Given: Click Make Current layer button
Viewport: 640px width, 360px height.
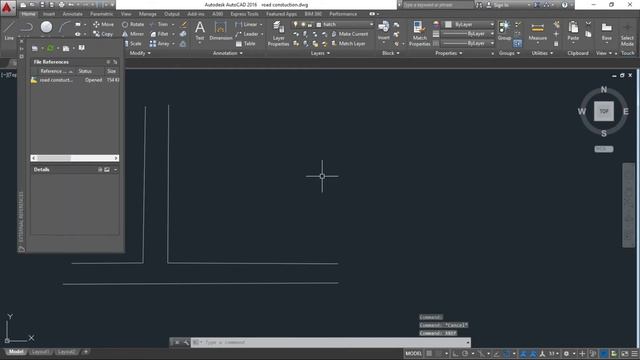Looking at the screenshot, I should coord(349,34).
